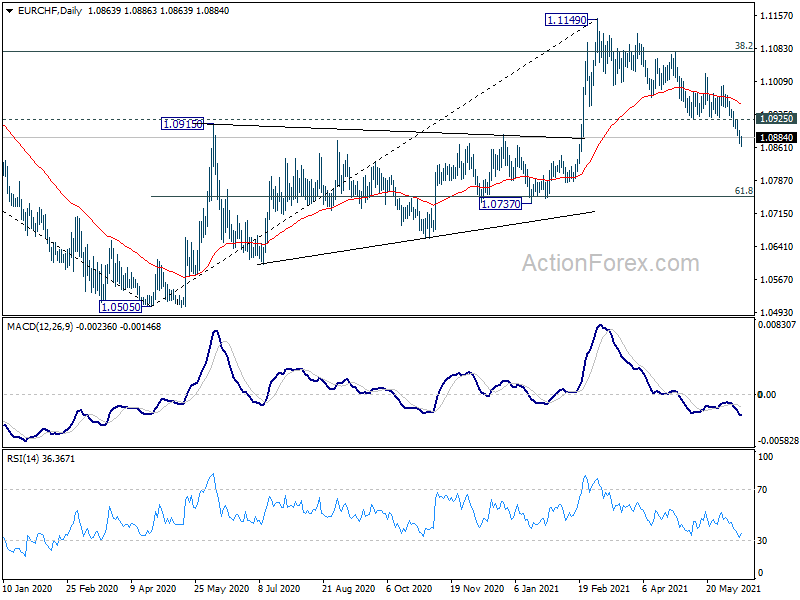The width and height of the screenshot is (800, 600).
Task: Open the EURCHF chart dropdown triangle
Action: pos(10,11)
